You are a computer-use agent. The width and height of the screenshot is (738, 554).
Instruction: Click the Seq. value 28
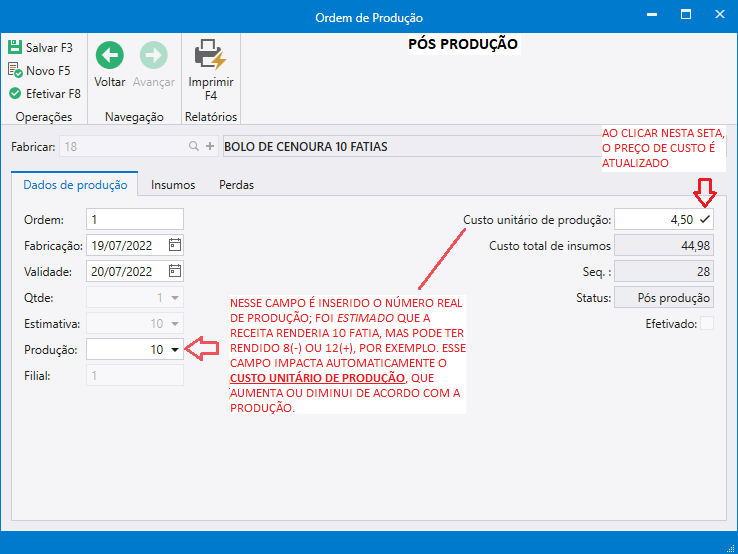coord(664,271)
